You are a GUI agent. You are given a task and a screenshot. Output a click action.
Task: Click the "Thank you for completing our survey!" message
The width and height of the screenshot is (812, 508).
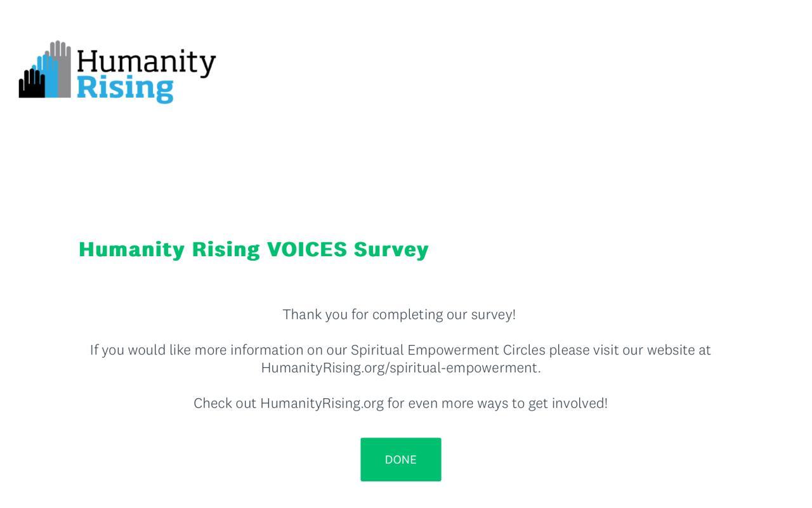point(399,315)
